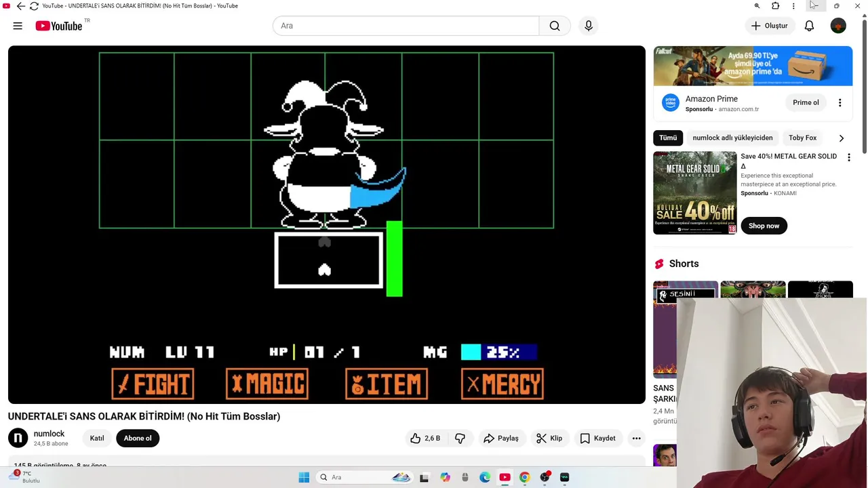Save the video with Kaydet
This screenshot has width=868, height=488.
pyautogui.click(x=597, y=439)
